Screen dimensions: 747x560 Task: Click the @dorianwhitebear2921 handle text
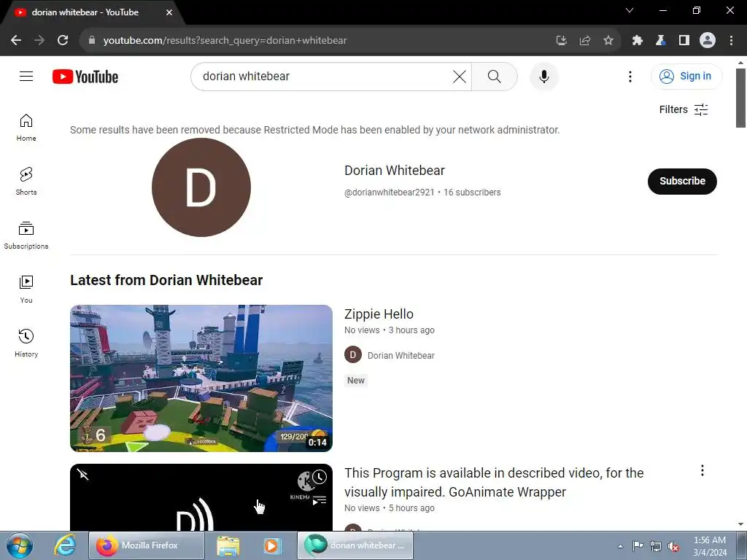[x=390, y=192]
